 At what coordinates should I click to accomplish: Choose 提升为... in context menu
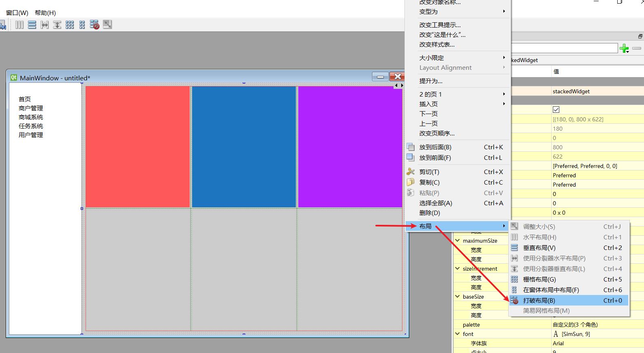(x=457, y=81)
